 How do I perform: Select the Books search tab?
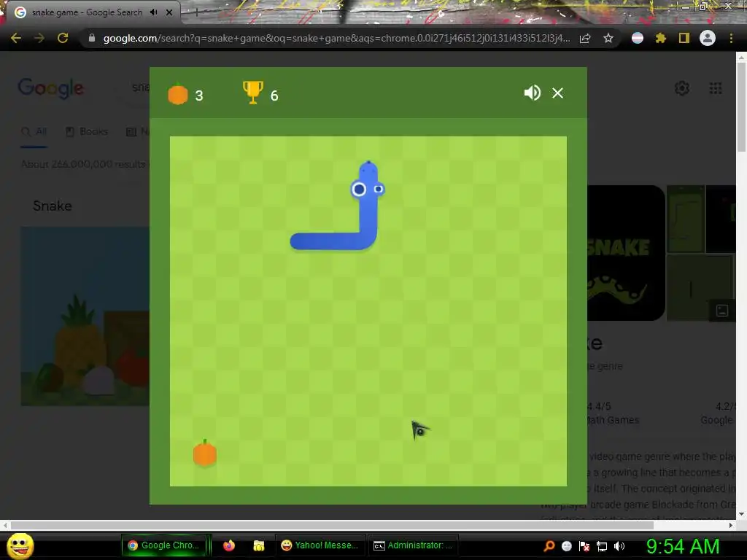[x=87, y=131]
